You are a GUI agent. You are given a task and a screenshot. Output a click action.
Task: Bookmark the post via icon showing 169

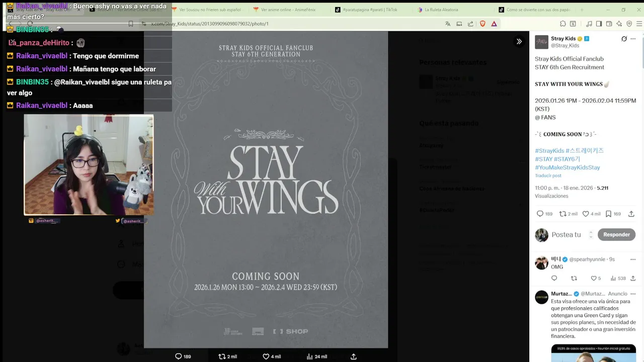click(x=608, y=214)
